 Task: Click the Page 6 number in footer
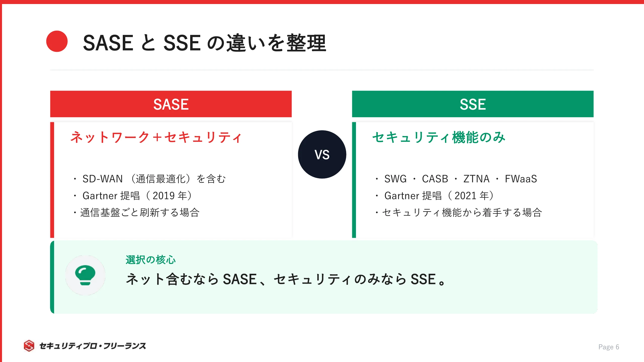coord(609,347)
